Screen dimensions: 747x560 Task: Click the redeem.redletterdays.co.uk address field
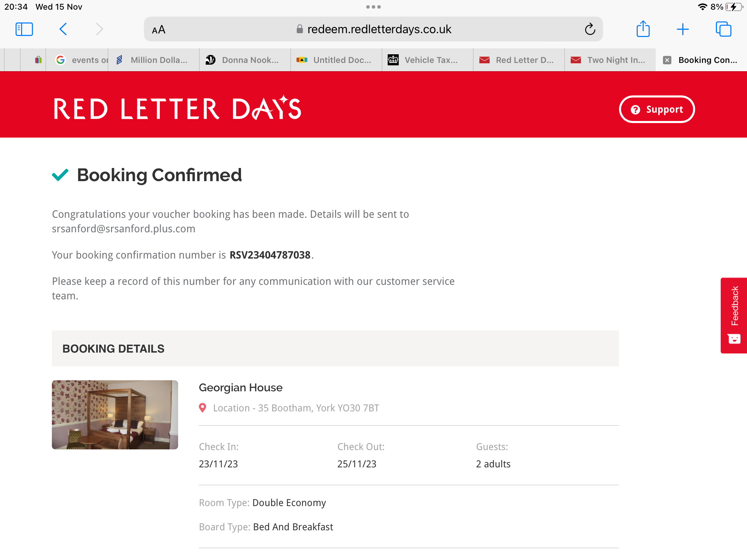tap(373, 29)
